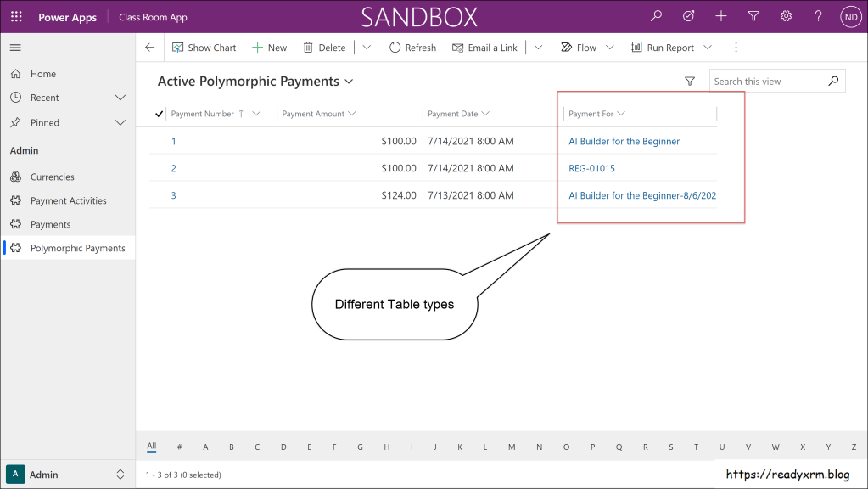
Task: Expand the Pinned section chevron
Action: pyautogui.click(x=120, y=122)
